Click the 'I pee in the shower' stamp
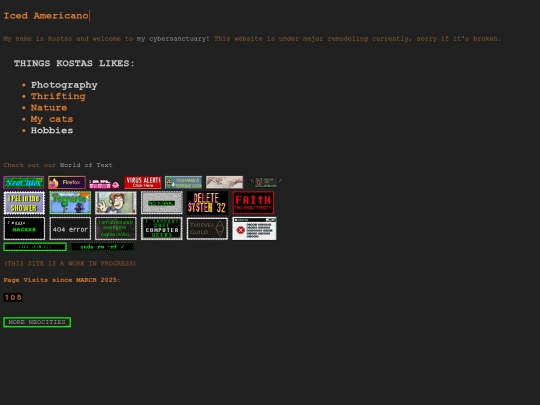The width and height of the screenshot is (540, 405). [x=24, y=203]
